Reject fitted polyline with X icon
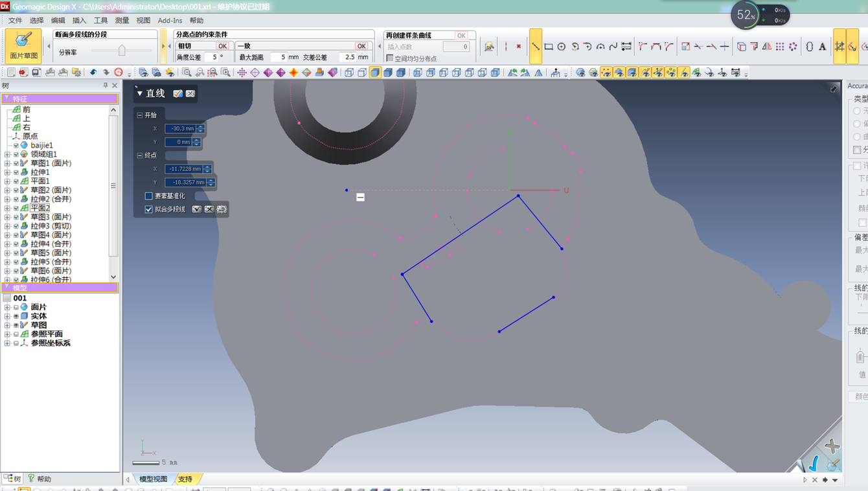The image size is (868, 491). click(x=209, y=209)
